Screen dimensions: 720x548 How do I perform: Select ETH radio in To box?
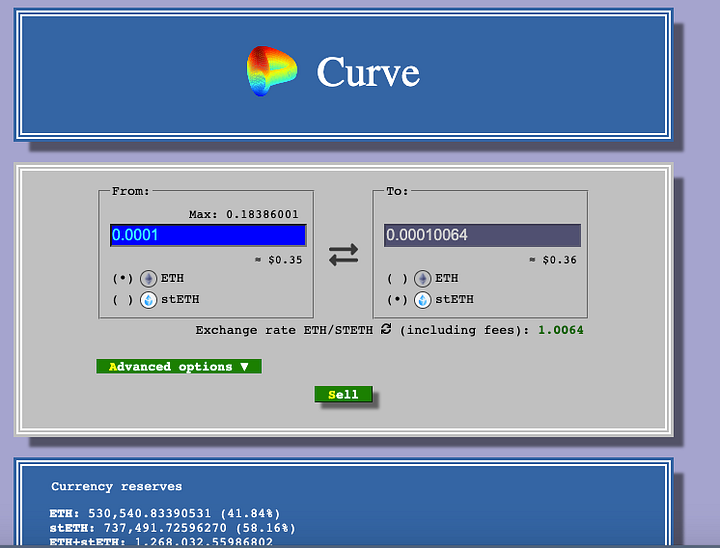point(397,278)
